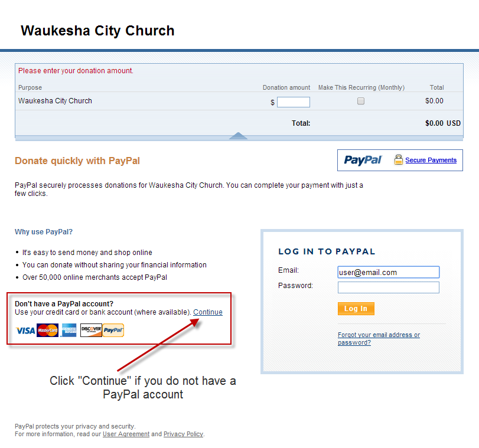Click the MasterCard logo
The image size is (479, 448).
[47, 330]
